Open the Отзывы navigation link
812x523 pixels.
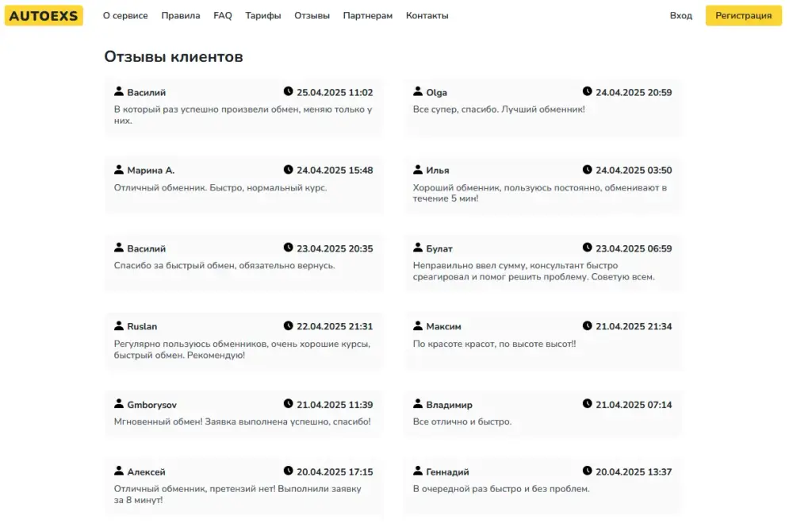tap(312, 16)
